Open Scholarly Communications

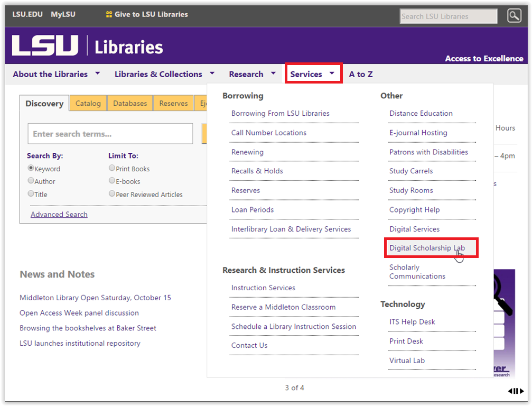click(417, 272)
